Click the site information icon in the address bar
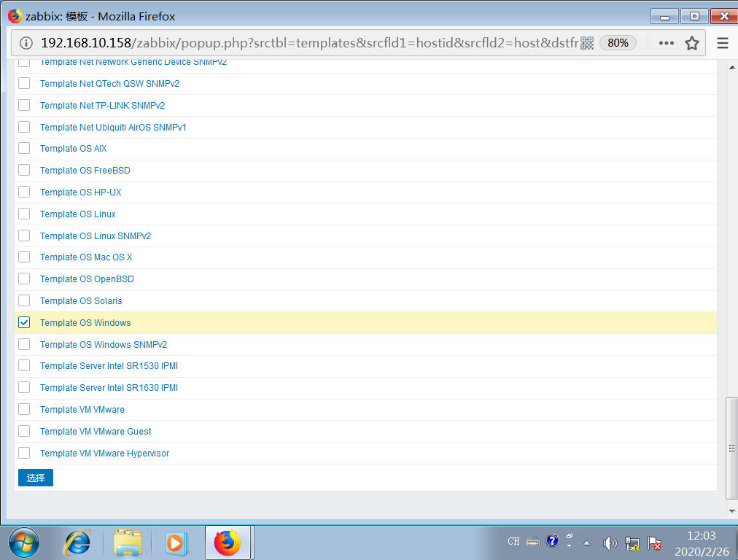Viewport: 738px width, 560px height. [x=26, y=43]
